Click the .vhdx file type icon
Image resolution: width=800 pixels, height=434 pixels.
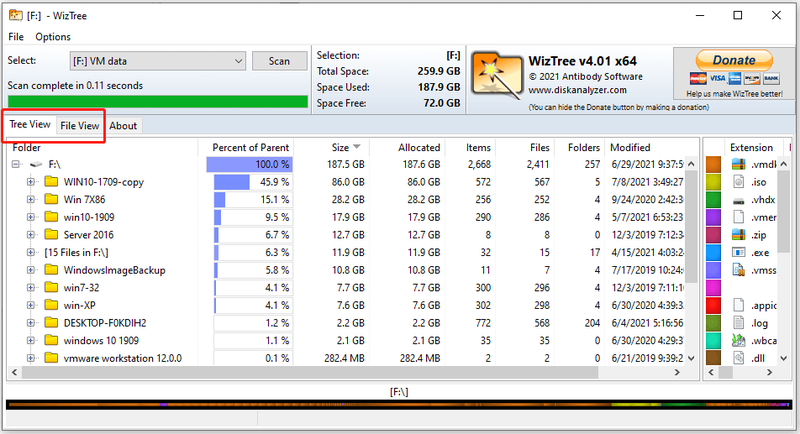point(738,200)
